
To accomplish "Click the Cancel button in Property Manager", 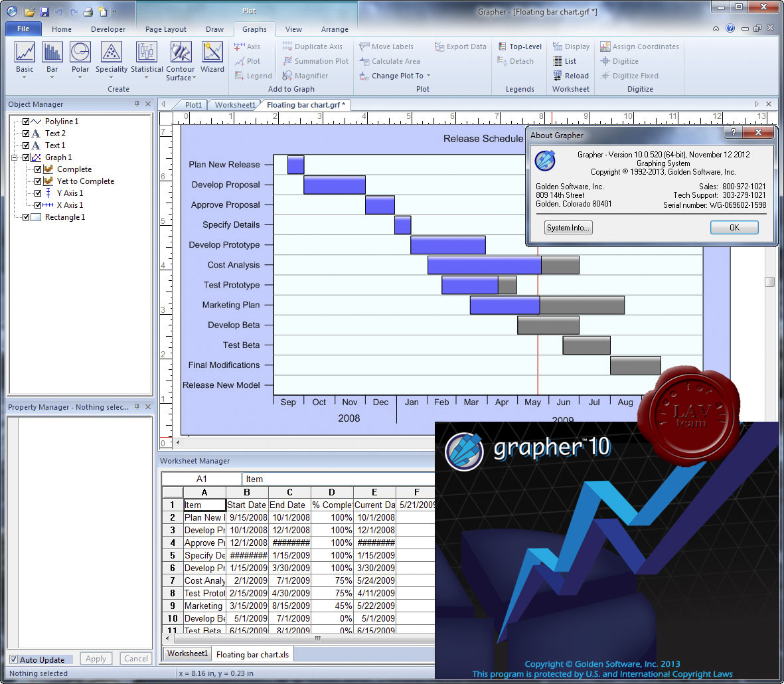I will pos(136,659).
